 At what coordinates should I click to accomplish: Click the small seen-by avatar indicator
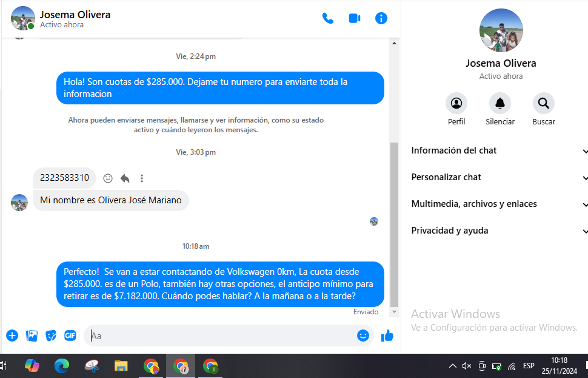374,221
